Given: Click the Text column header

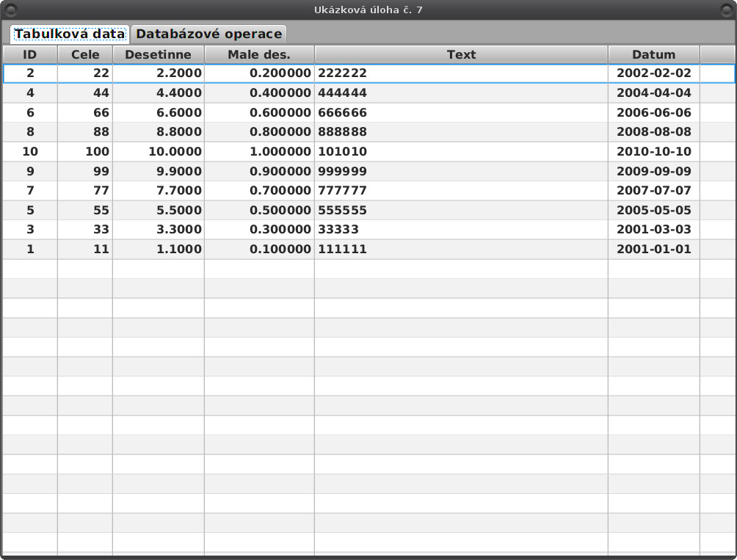Looking at the screenshot, I should point(461,54).
